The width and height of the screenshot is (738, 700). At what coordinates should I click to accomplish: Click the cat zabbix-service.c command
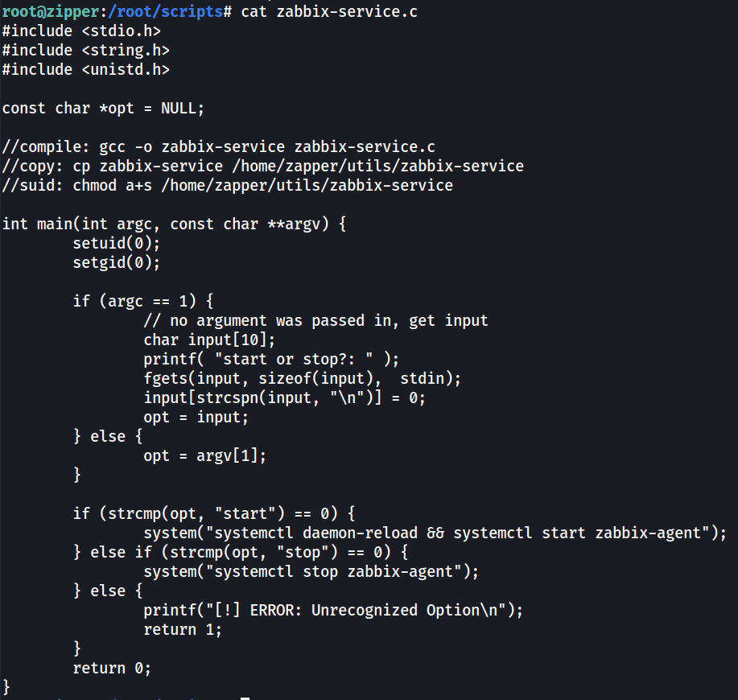[329, 12]
